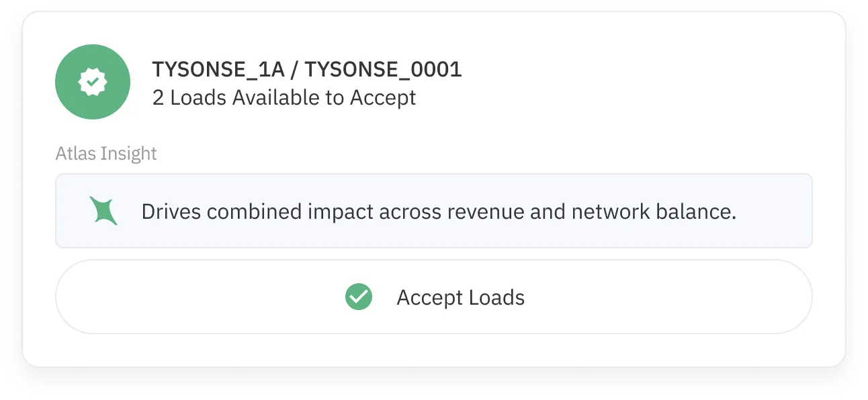The image size is (868, 400).
Task: Click the Atlas Insight section label
Action: pos(105,153)
